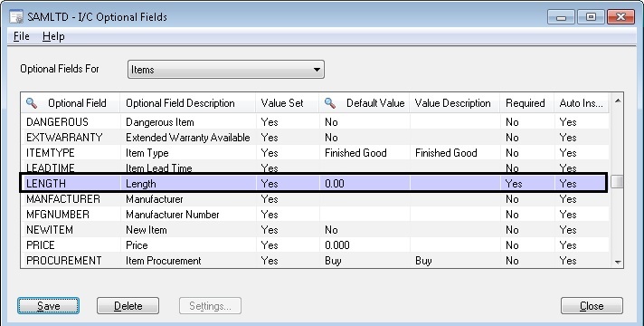This screenshot has width=644, height=326.
Task: Select the LEADTIME optional field cell
Action: pyautogui.click(x=71, y=168)
